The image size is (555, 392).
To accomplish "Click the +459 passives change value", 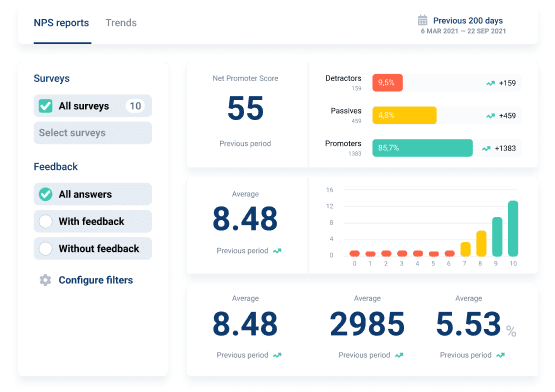I will tap(507, 116).
